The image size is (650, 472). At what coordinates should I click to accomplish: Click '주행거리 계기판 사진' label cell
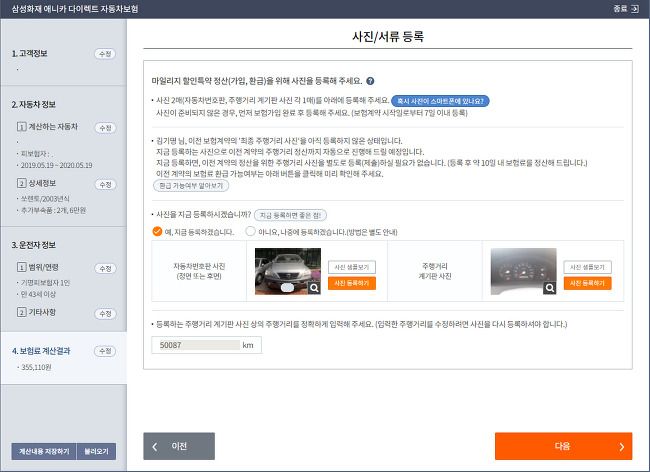coord(435,271)
